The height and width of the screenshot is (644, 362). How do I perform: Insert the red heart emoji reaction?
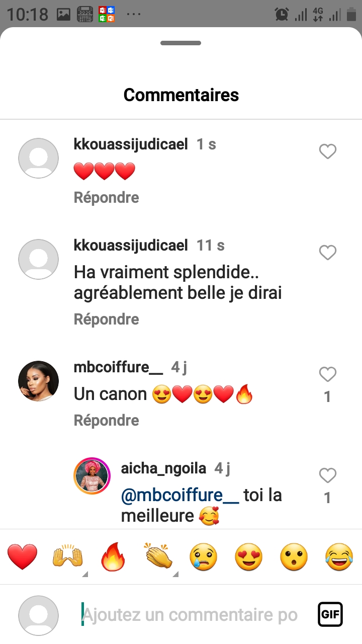pyautogui.click(x=23, y=557)
